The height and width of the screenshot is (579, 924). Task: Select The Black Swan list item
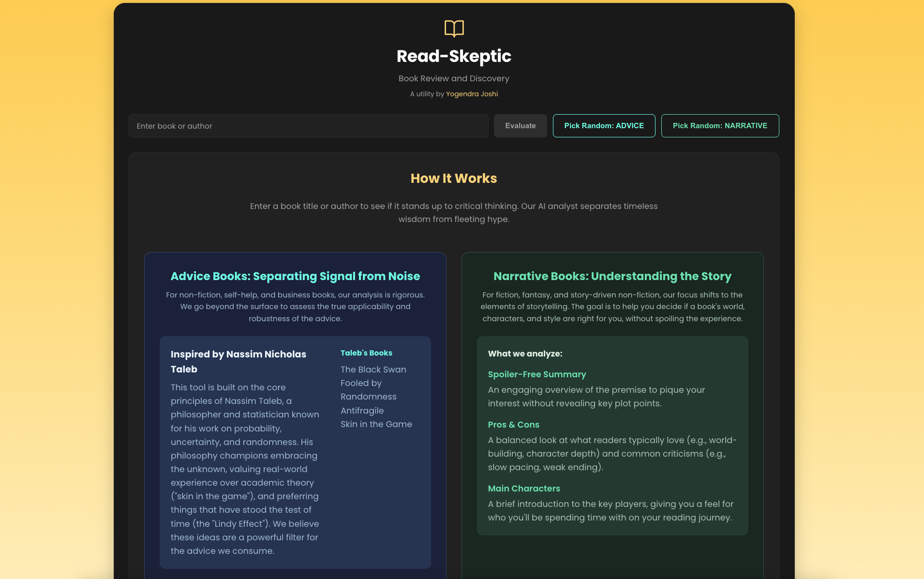pyautogui.click(x=373, y=370)
